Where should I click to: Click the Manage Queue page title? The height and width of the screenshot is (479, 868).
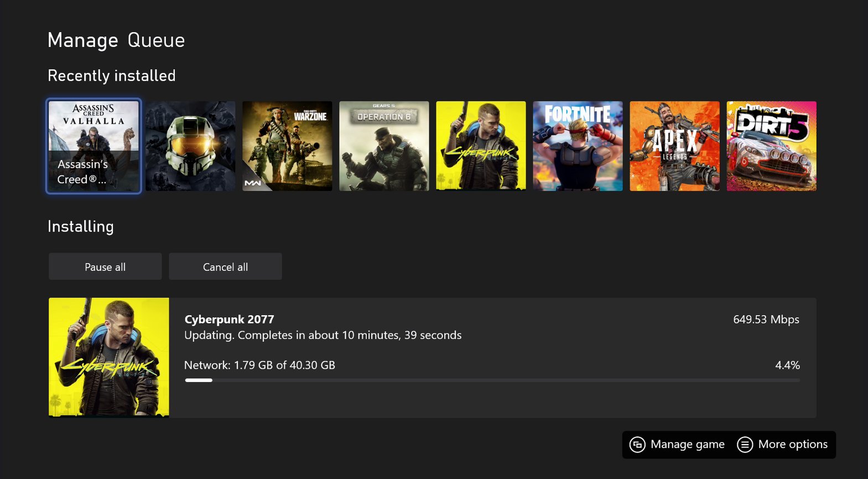coord(116,40)
